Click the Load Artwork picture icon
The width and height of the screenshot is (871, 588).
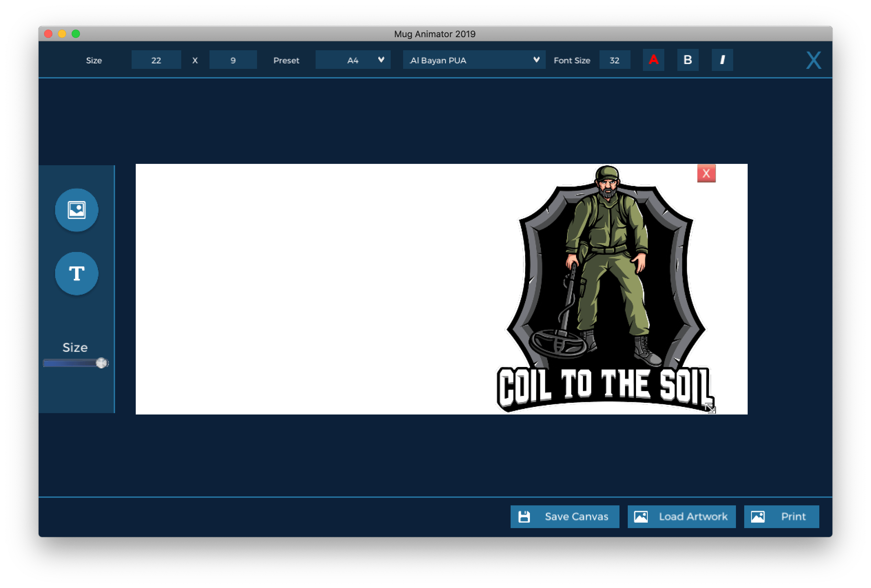pos(642,516)
